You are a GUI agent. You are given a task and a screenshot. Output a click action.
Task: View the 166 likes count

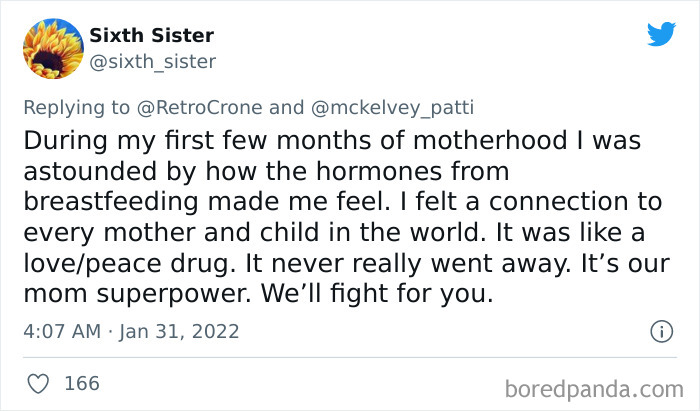(82, 384)
